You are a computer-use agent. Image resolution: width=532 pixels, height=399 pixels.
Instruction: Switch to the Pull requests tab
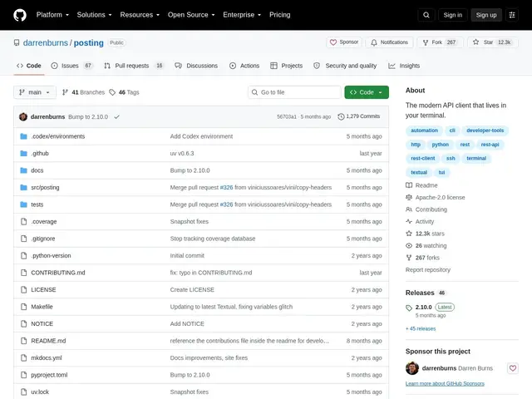pyautogui.click(x=134, y=66)
